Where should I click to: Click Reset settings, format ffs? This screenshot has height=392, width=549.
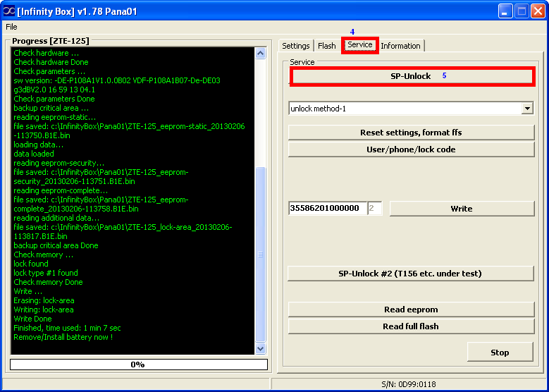click(411, 133)
